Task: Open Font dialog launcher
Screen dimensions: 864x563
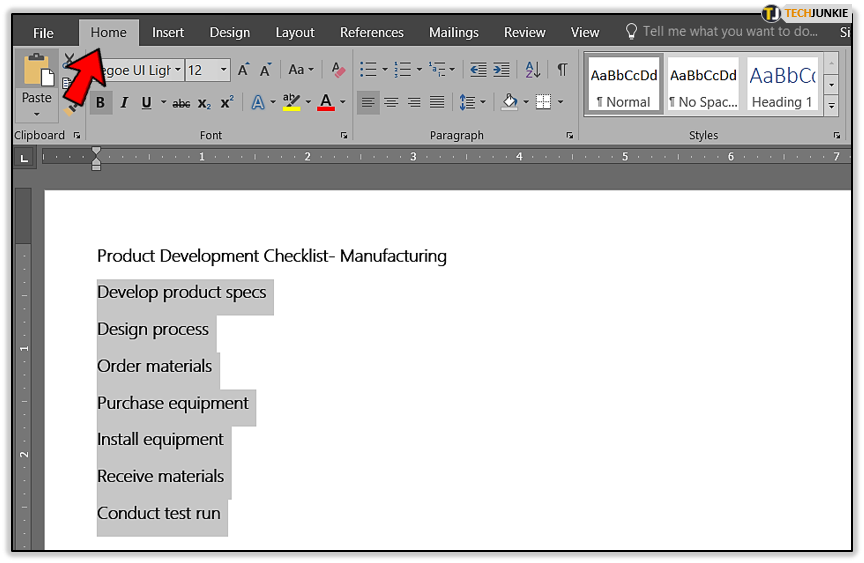Action: click(x=344, y=136)
